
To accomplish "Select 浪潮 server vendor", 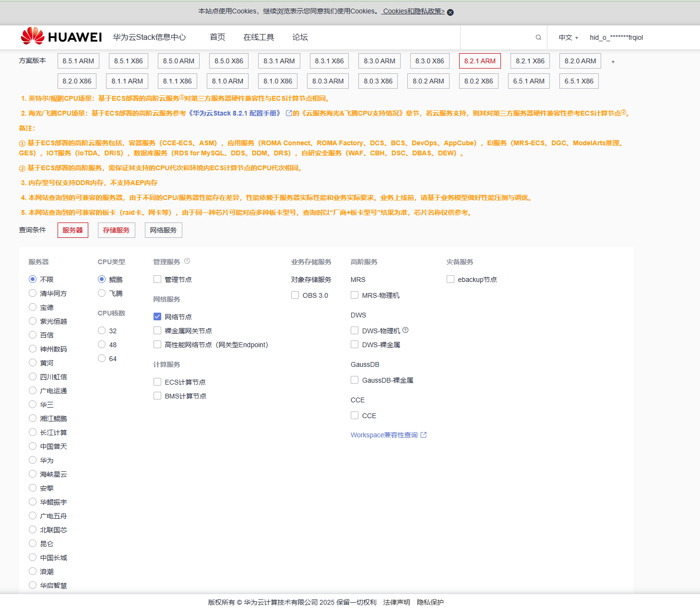I will (33, 571).
